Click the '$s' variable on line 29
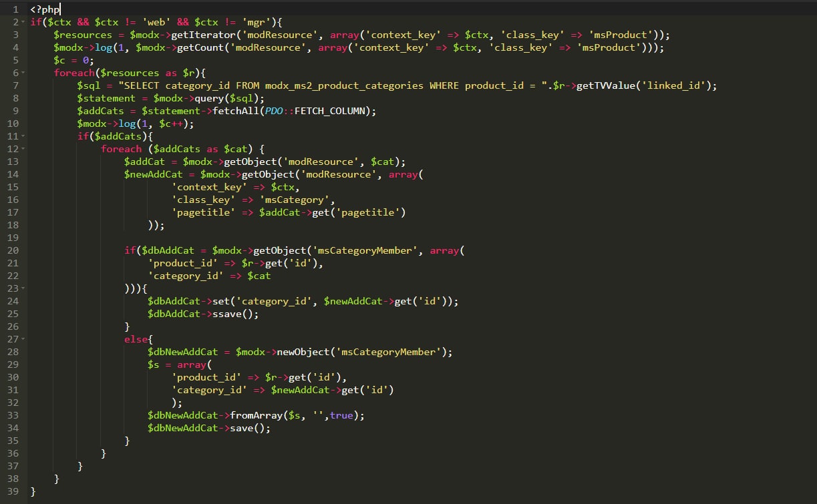Image resolution: width=817 pixels, height=504 pixels. 154,364
